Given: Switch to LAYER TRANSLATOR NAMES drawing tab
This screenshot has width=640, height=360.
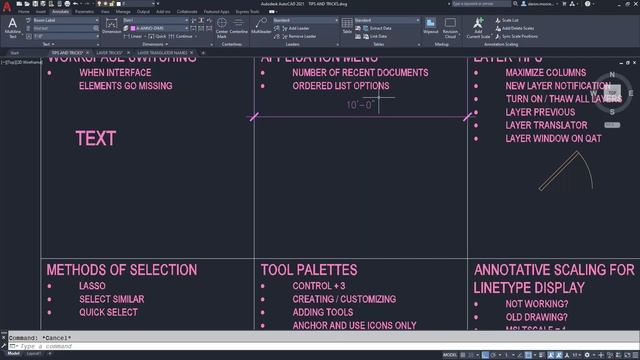Looking at the screenshot, I should pyautogui.click(x=162, y=53).
